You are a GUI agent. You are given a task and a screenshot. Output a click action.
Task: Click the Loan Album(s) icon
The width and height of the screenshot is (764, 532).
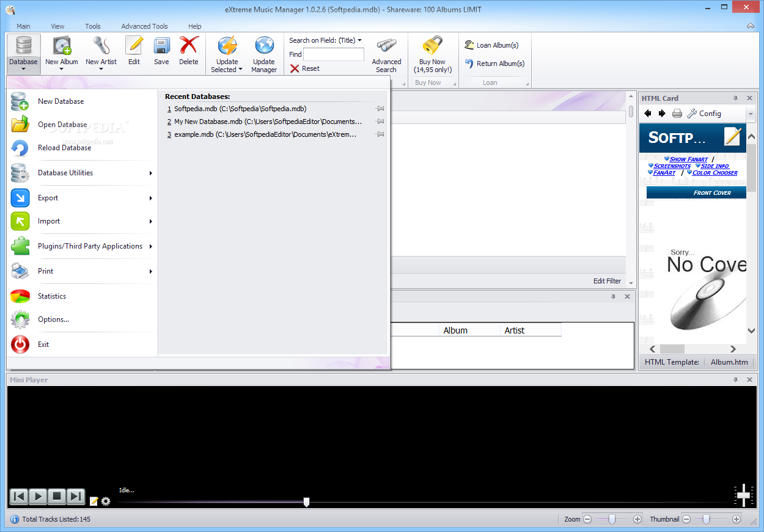469,45
